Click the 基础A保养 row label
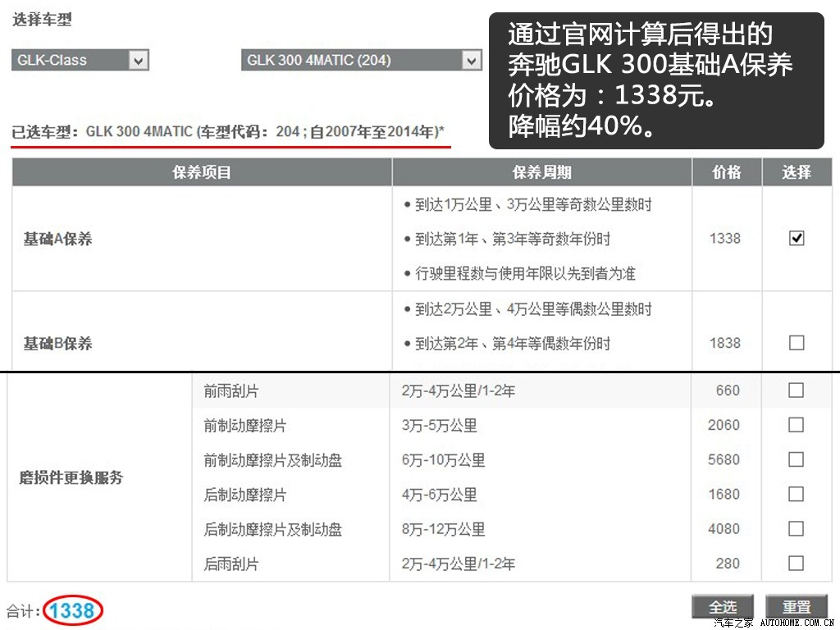Screen dimensions: 840x630 (58, 239)
